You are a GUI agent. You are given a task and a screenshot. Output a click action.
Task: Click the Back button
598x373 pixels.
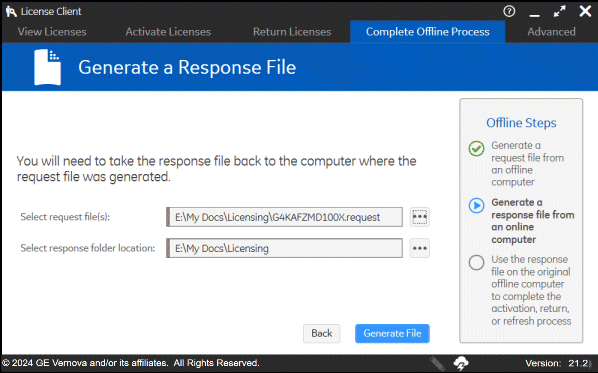tap(322, 333)
